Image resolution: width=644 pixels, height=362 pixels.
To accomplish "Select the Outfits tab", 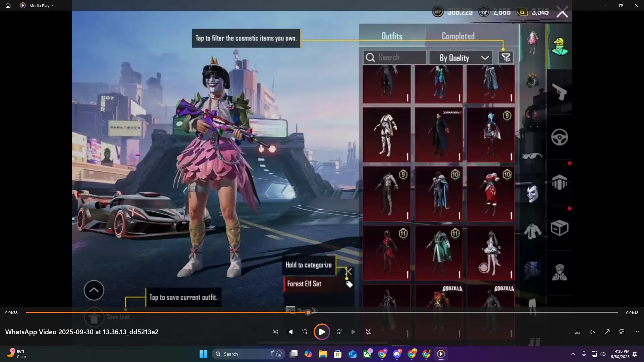I will (392, 36).
